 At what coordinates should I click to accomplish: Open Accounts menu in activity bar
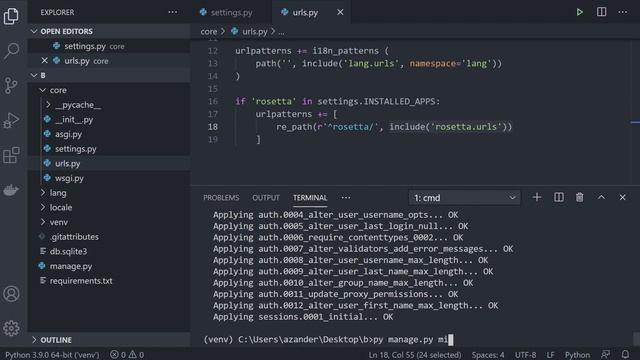pos(11,294)
